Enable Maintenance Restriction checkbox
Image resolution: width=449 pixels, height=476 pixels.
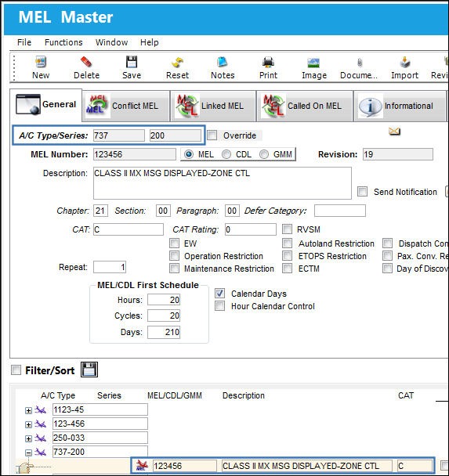tap(175, 268)
